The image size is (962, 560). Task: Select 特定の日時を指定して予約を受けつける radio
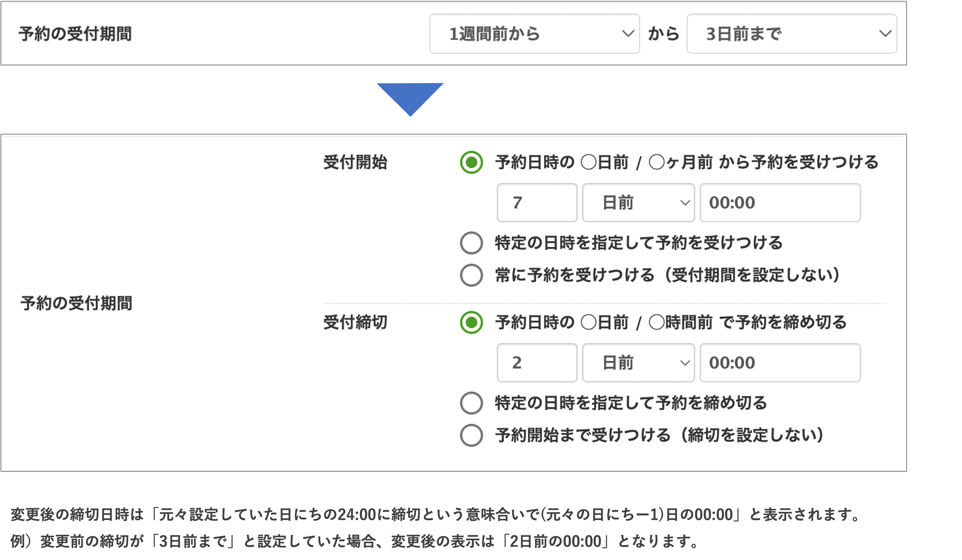(472, 243)
